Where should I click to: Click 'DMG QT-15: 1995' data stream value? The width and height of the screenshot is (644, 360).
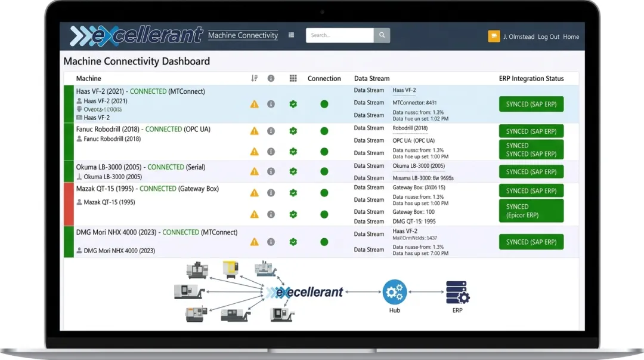pyautogui.click(x=414, y=221)
